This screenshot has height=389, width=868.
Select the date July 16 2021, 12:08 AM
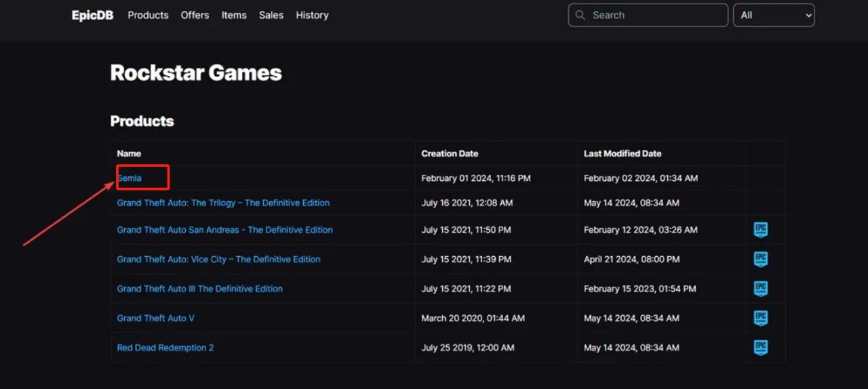(467, 203)
